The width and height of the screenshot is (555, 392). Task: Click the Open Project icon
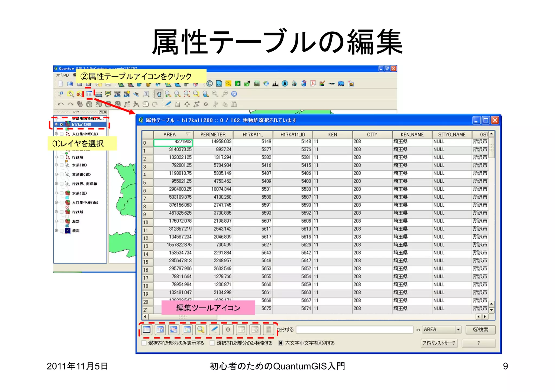(x=70, y=84)
